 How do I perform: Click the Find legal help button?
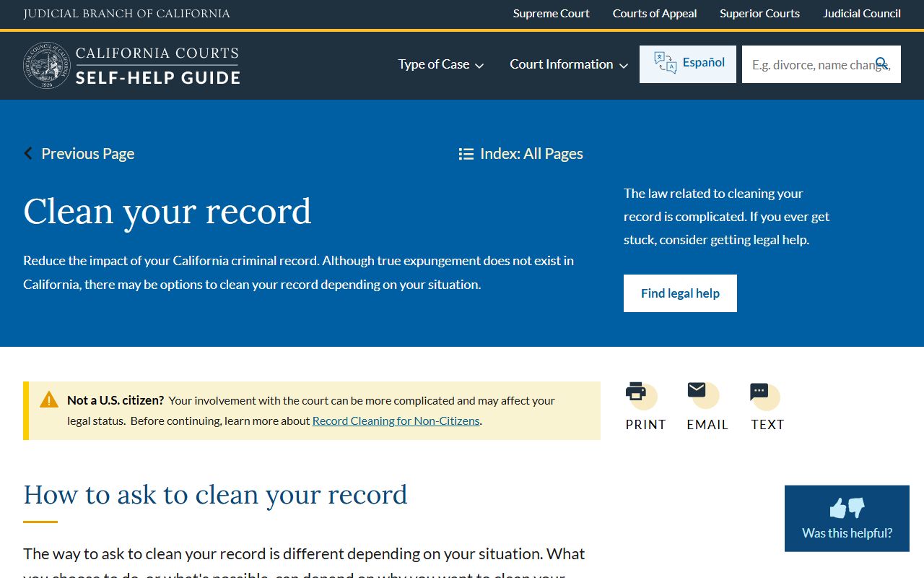click(680, 293)
